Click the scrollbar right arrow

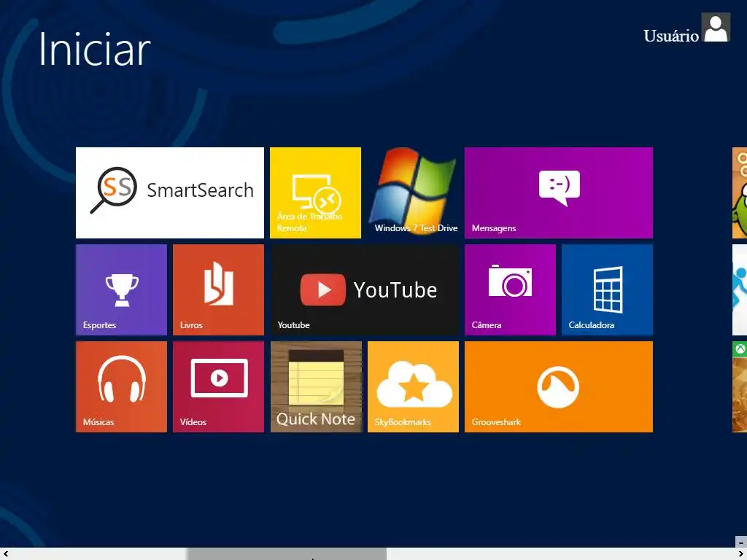click(x=741, y=554)
